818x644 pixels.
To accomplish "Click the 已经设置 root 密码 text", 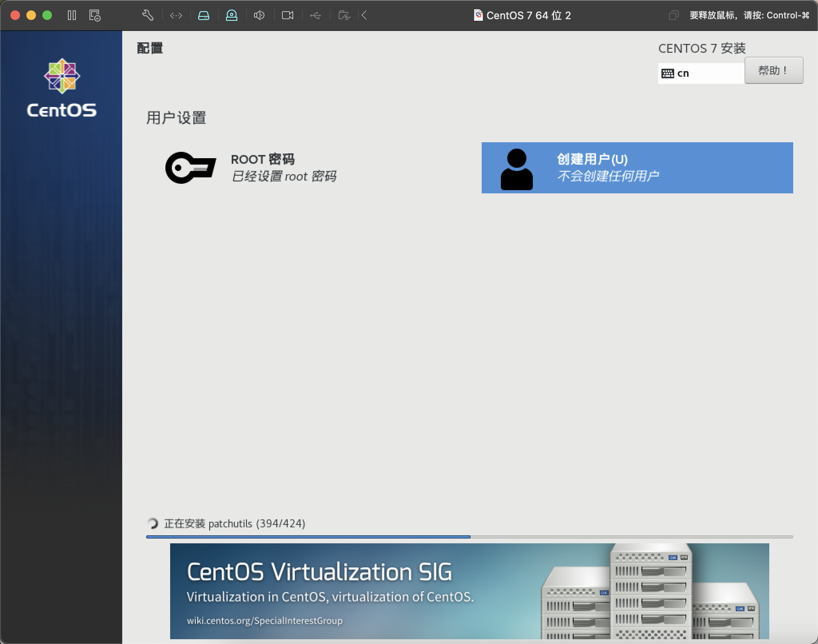I will tap(284, 176).
